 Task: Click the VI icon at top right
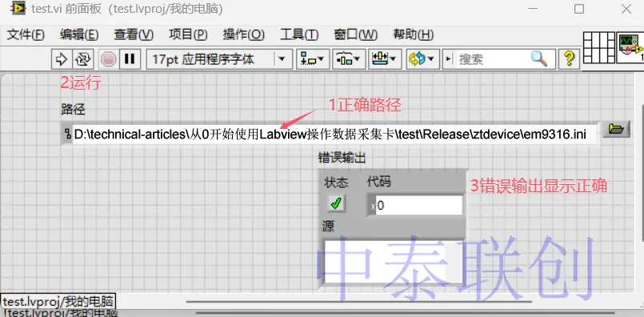[x=630, y=48]
